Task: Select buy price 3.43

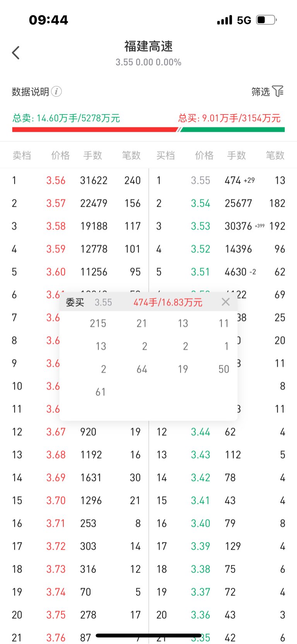Action: [201, 455]
